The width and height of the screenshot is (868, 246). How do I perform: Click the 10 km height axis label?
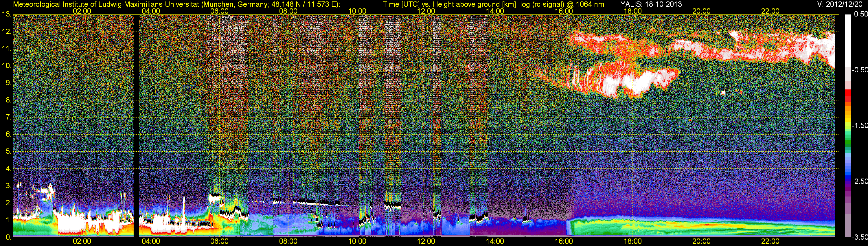pyautogui.click(x=6, y=66)
